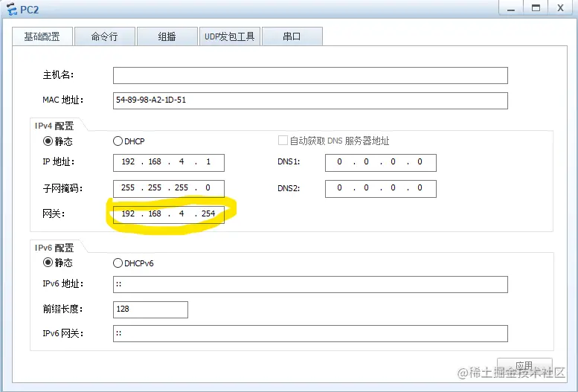The height and width of the screenshot is (392, 578).
Task: Click the 前缀长度 field showing 128
Action: pyautogui.click(x=150, y=309)
